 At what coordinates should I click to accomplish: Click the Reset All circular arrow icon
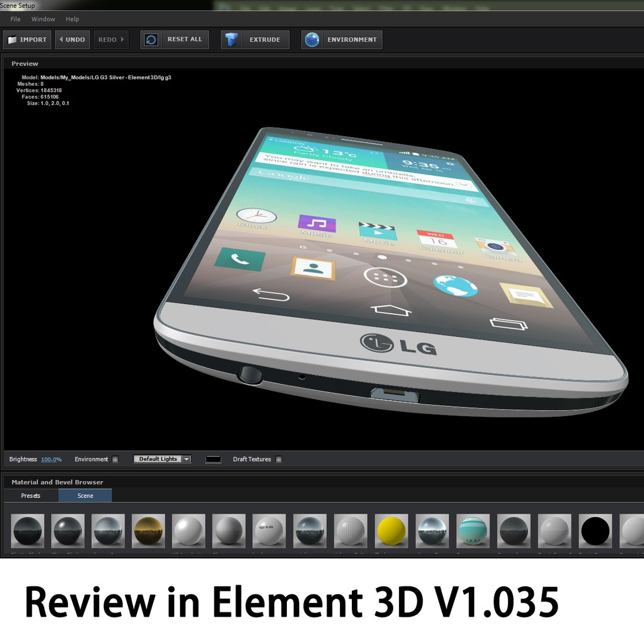coord(151,39)
